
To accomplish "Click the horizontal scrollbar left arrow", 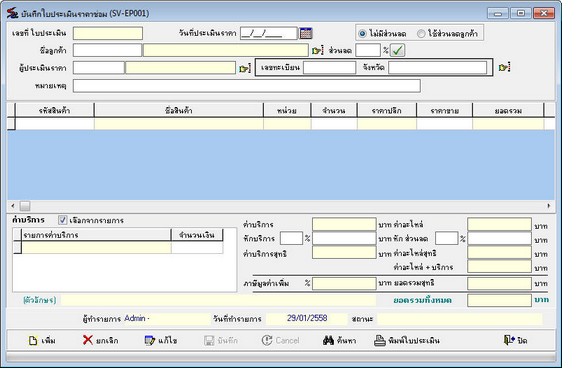I will pos(13,206).
